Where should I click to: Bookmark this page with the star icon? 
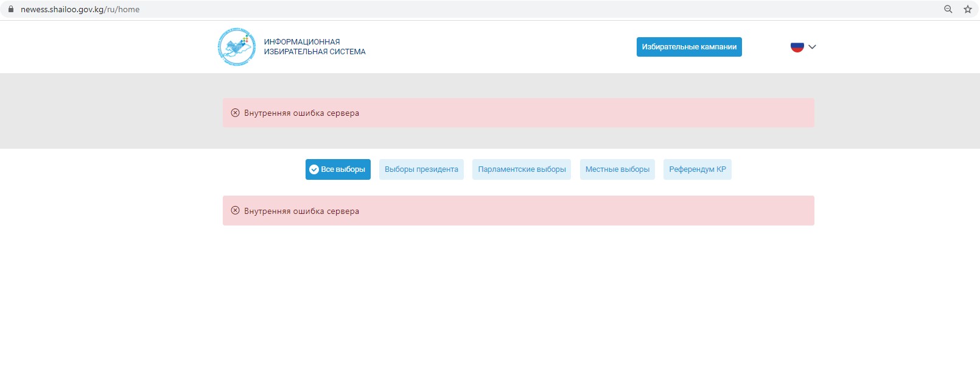(967, 9)
